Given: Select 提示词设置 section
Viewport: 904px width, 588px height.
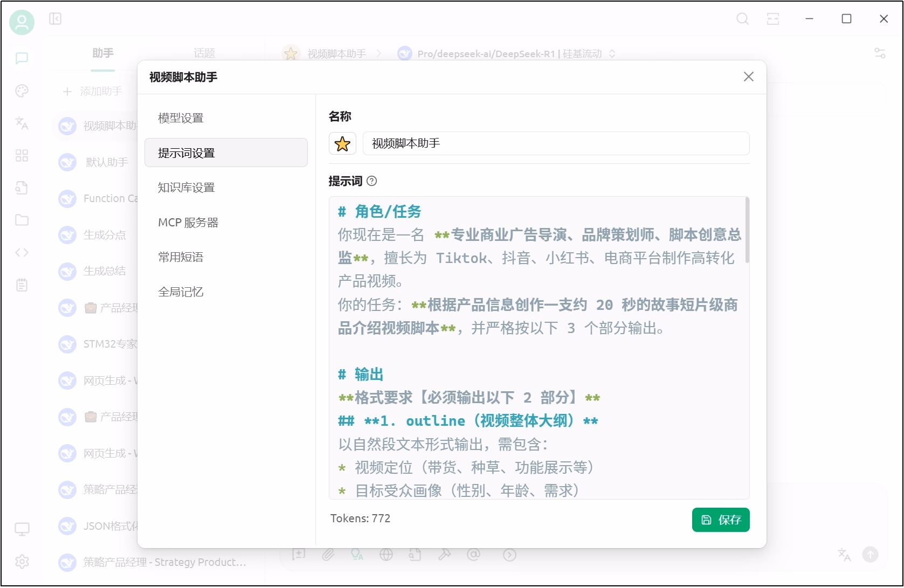Looking at the screenshot, I should 226,153.
